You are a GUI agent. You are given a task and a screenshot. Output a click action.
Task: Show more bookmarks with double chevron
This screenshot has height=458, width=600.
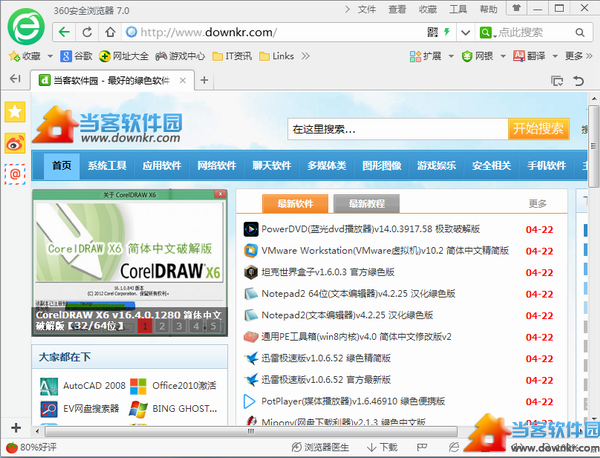tap(305, 56)
